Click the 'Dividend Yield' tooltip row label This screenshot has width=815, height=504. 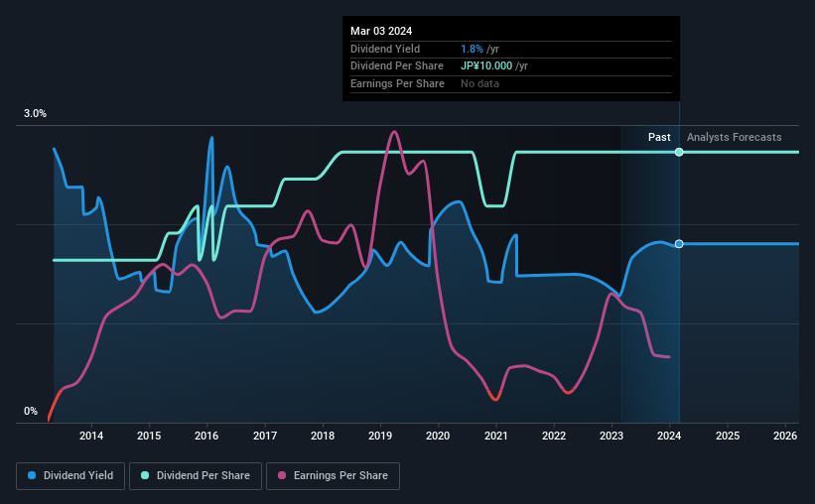click(385, 49)
